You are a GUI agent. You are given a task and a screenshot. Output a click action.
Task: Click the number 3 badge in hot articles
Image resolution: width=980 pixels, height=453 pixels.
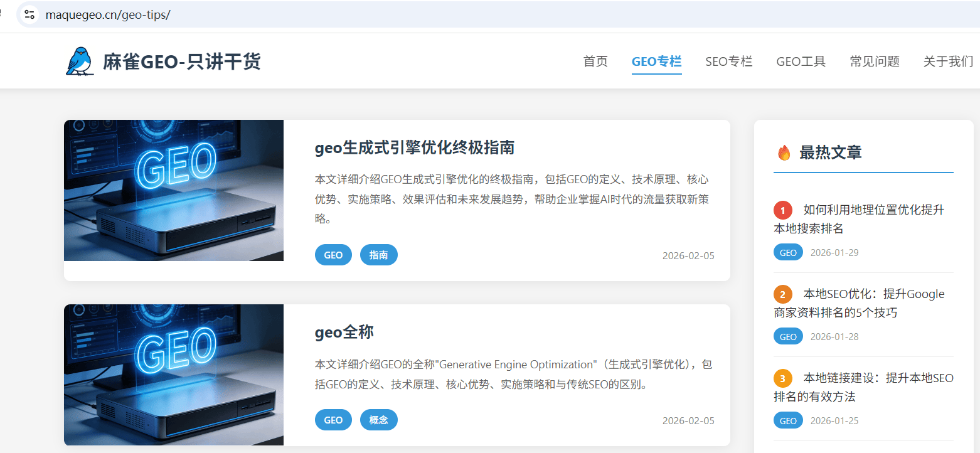(782, 378)
